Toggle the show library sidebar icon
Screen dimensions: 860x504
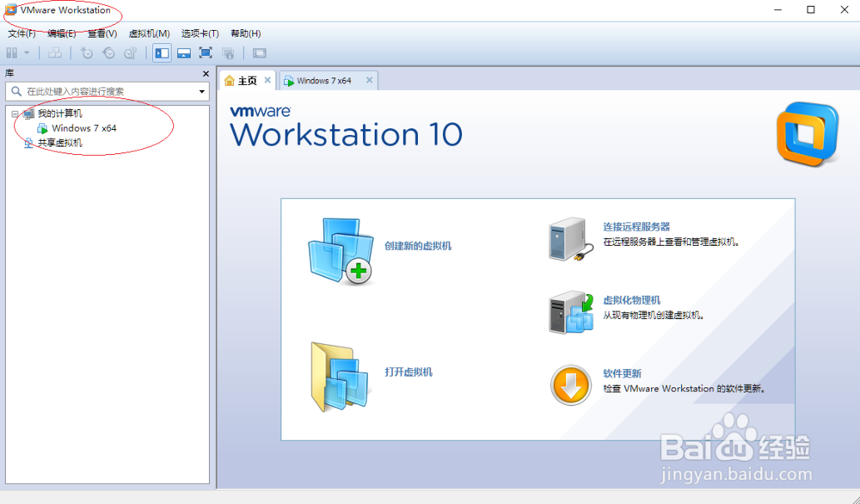click(162, 53)
